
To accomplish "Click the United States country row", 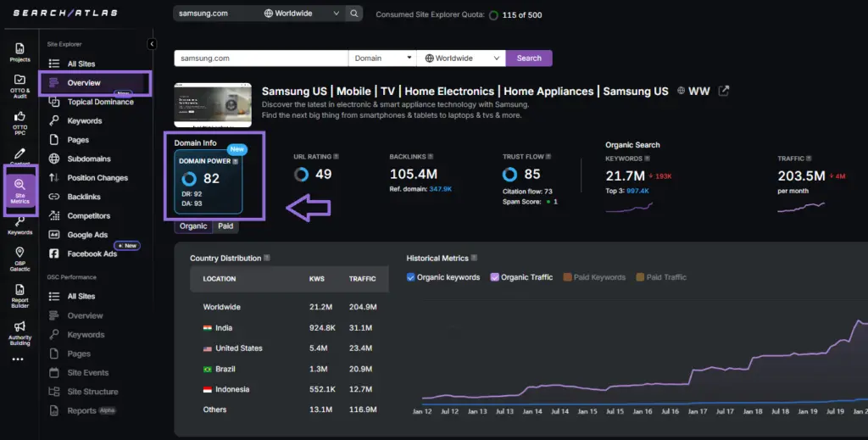I will pyautogui.click(x=290, y=348).
